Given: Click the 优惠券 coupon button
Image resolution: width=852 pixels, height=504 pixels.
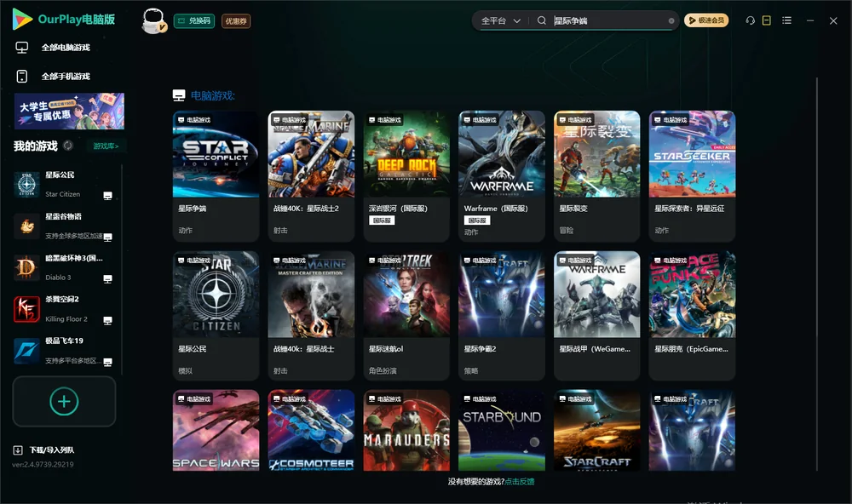Looking at the screenshot, I should pyautogui.click(x=236, y=21).
